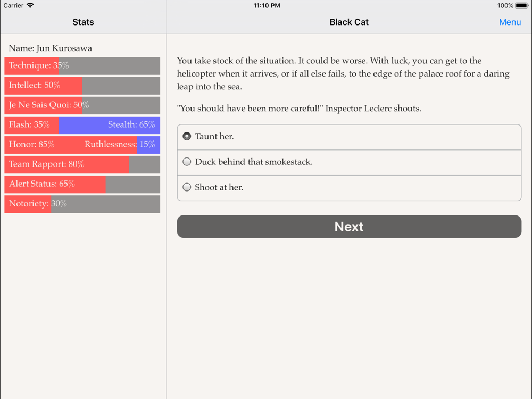
Task: Tap the battery icon in status bar
Action: (x=521, y=5)
